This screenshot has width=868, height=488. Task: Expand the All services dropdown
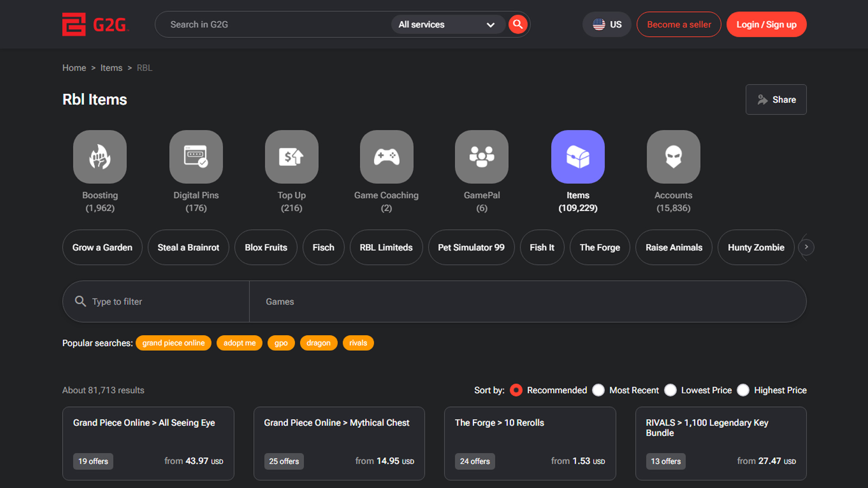pyautogui.click(x=447, y=24)
